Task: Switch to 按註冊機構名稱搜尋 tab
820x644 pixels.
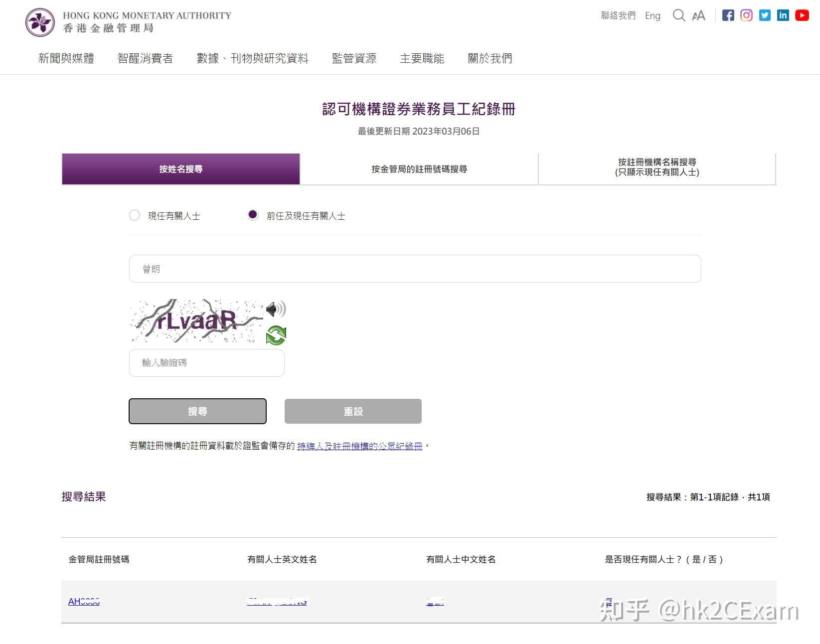Action: (x=657, y=167)
